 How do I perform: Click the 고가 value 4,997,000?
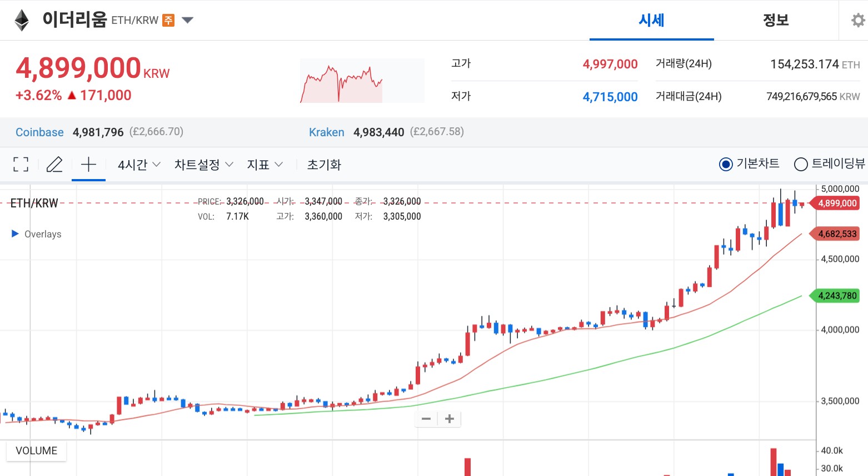(x=610, y=65)
